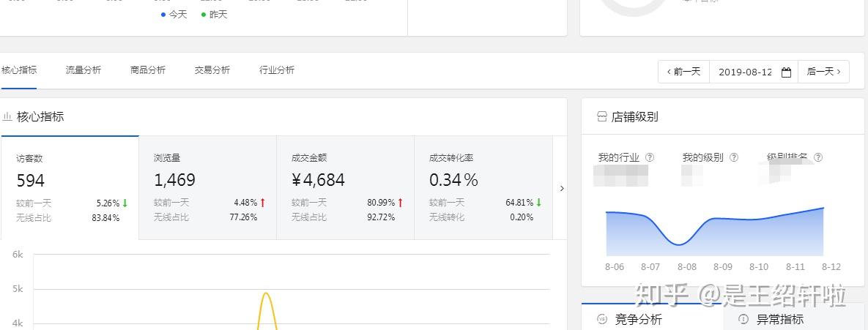This screenshot has height=330, width=868.
Task: Click the ¥4,684 transaction amount
Action: (x=319, y=180)
